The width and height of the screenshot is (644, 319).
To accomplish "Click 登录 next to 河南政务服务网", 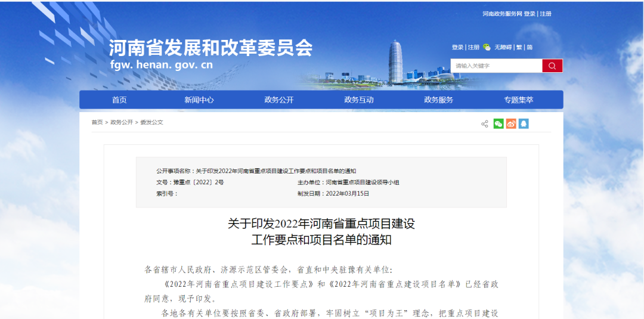I will point(530,14).
